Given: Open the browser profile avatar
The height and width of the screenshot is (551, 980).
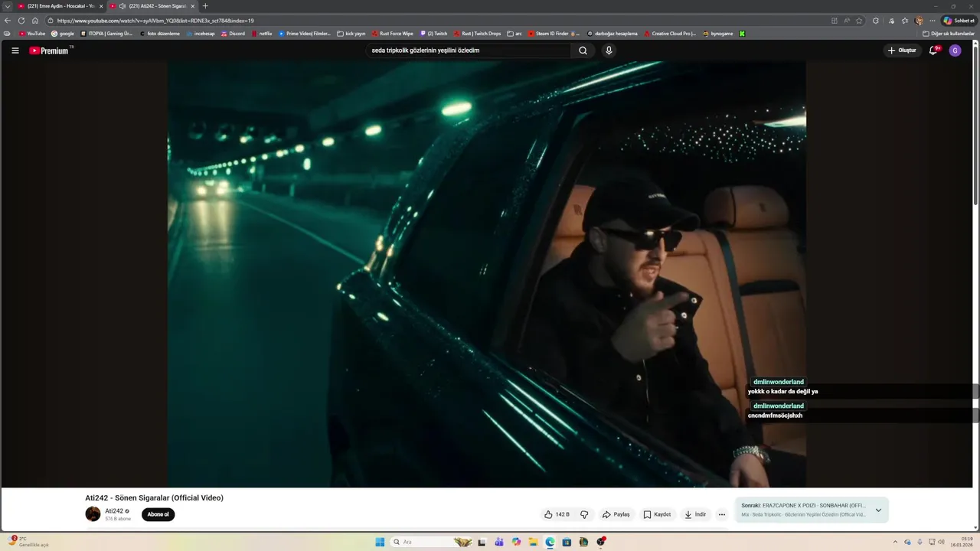Looking at the screenshot, I should [919, 21].
